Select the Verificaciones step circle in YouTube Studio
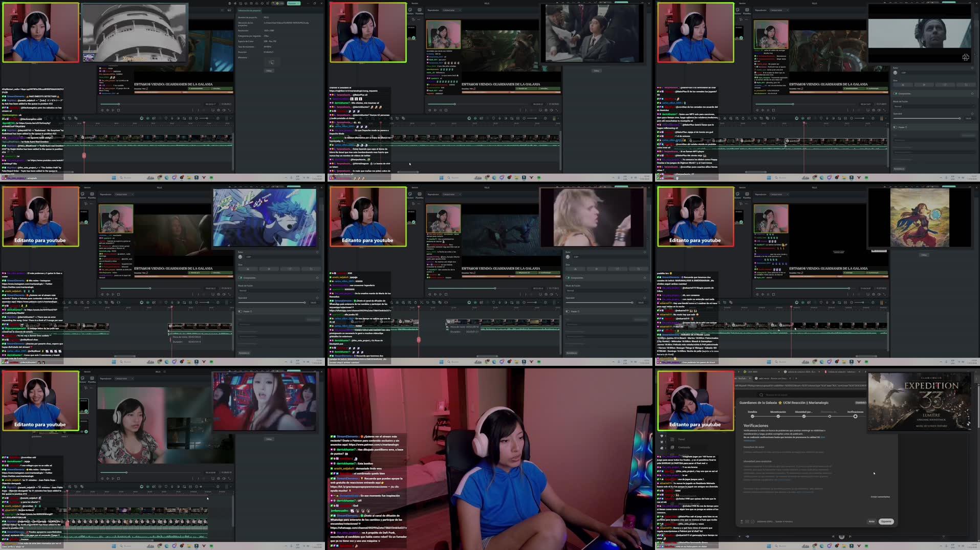 (x=855, y=416)
